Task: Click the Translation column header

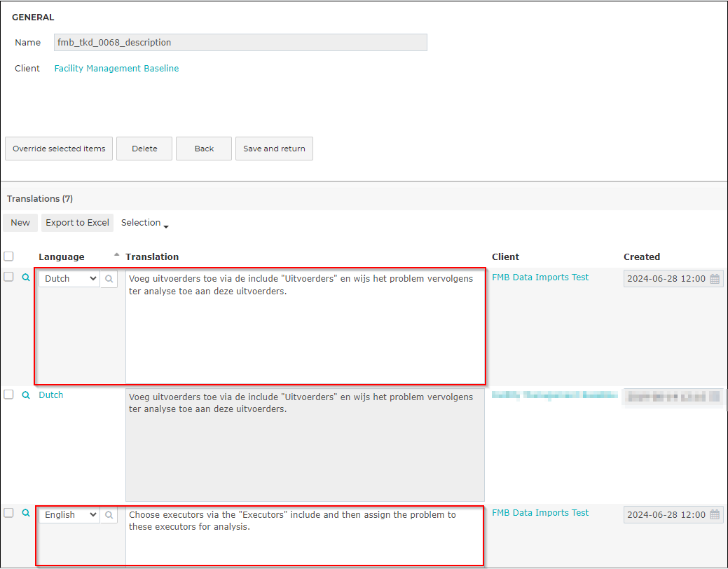Action: click(x=152, y=257)
